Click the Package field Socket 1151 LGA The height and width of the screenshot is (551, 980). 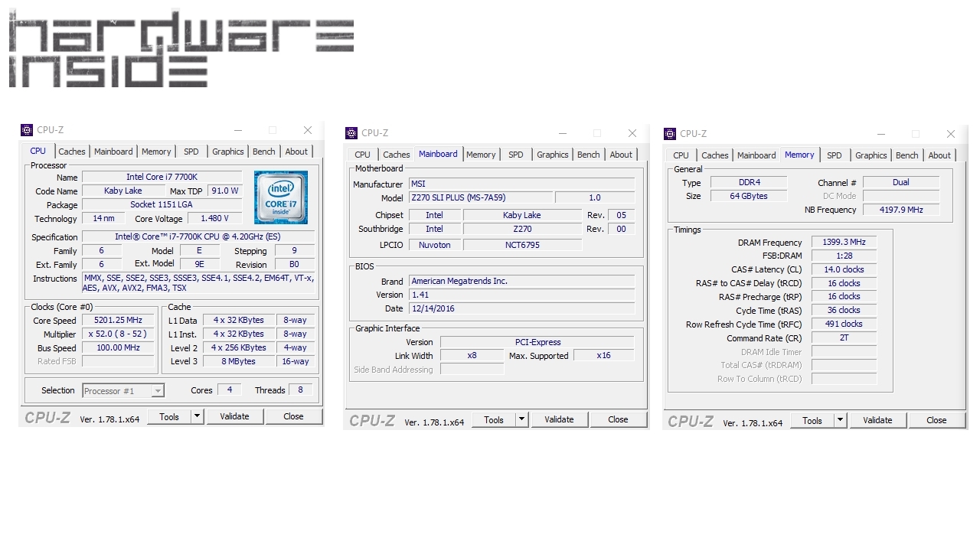[162, 204]
